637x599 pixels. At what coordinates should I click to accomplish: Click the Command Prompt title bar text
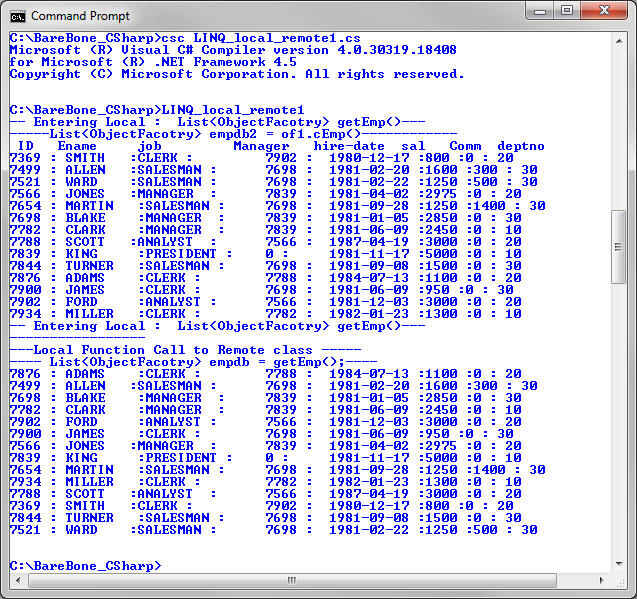point(79,15)
